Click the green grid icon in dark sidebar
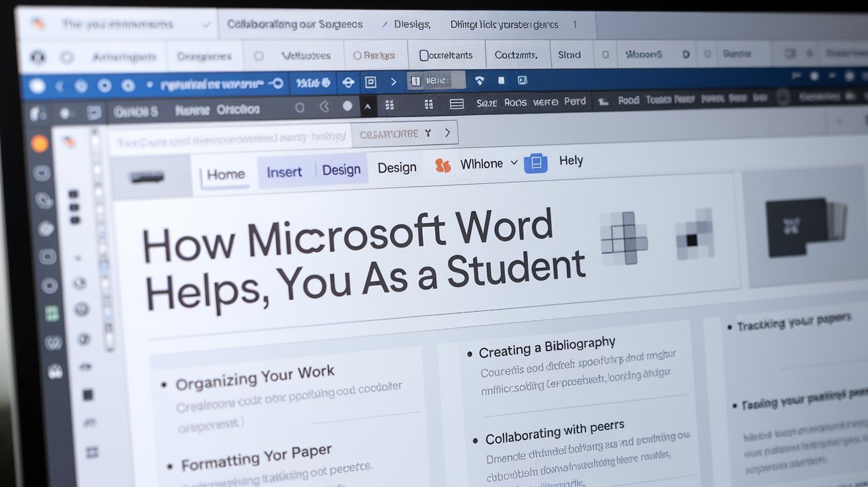 52,314
